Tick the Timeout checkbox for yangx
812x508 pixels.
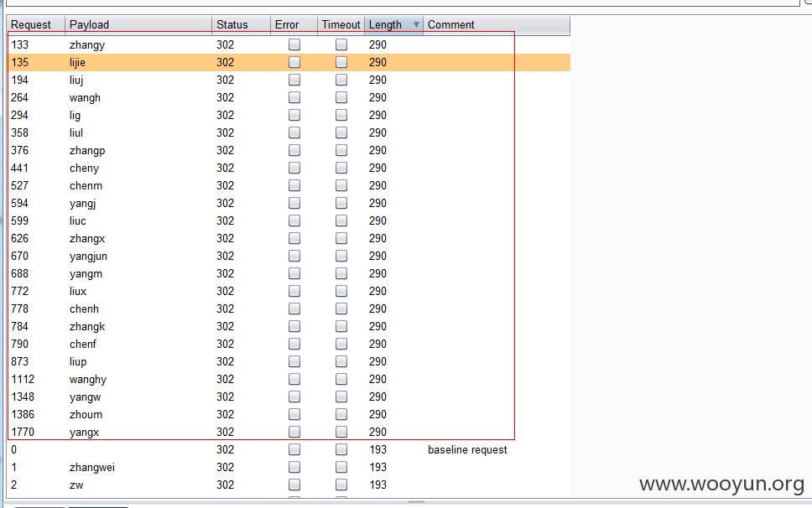[x=341, y=432]
